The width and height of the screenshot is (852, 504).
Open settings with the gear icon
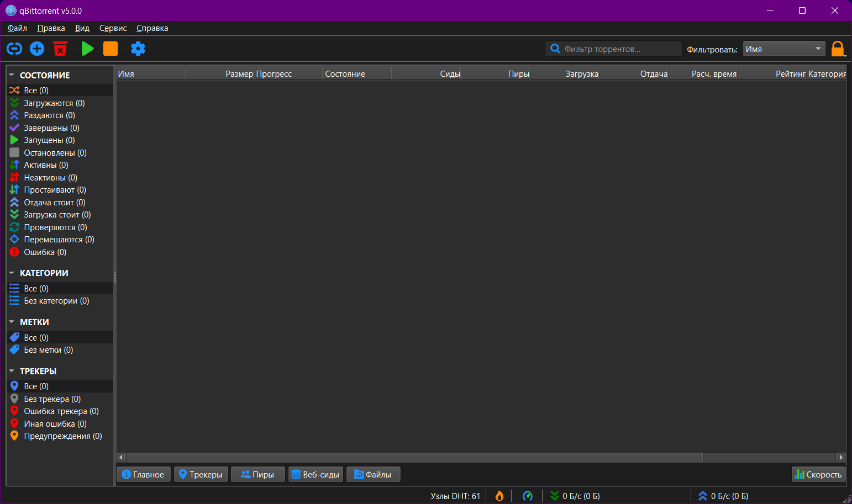[138, 49]
